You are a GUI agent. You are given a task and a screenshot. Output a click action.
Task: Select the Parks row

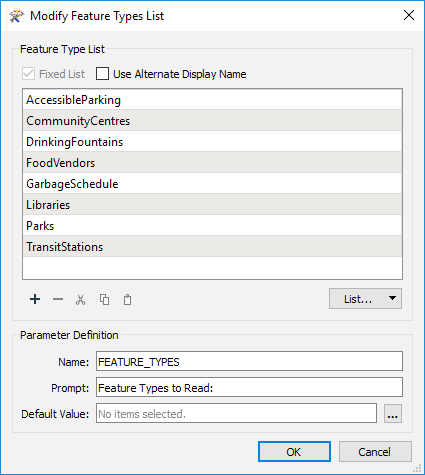pyautogui.click(x=212, y=226)
